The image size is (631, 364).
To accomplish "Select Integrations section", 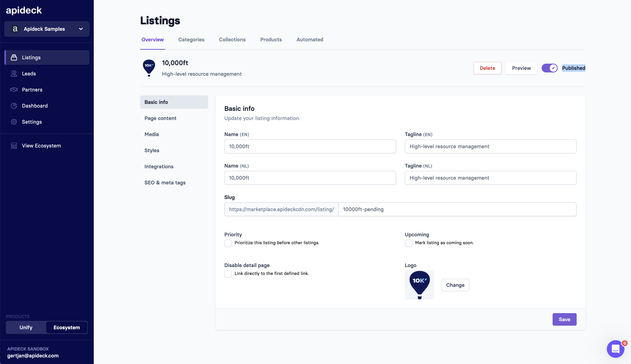I will point(174,166).
